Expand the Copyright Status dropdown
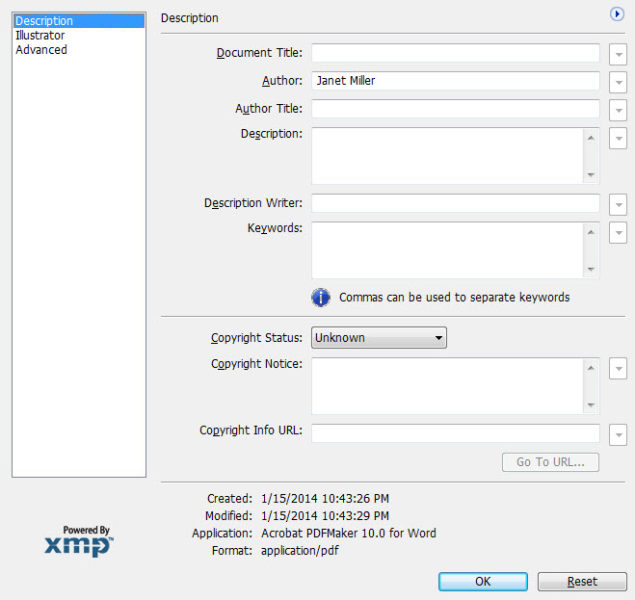Screen dimensions: 635x600 tap(378, 338)
